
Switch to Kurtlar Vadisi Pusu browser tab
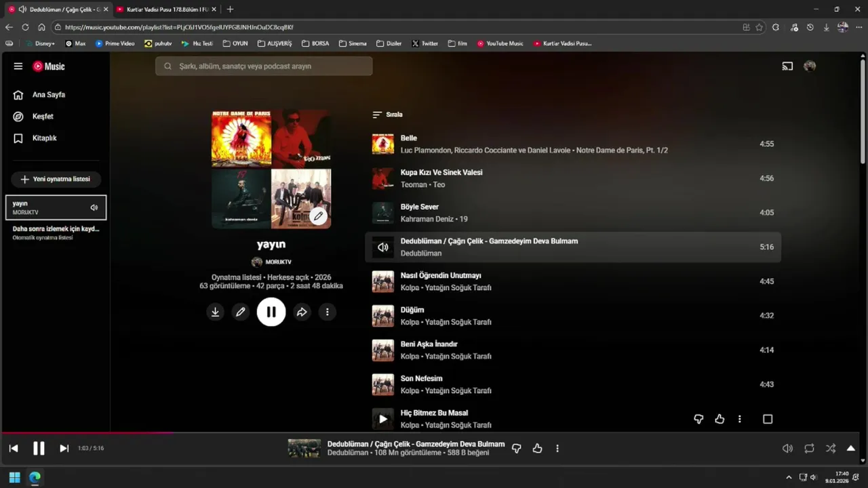click(x=165, y=9)
